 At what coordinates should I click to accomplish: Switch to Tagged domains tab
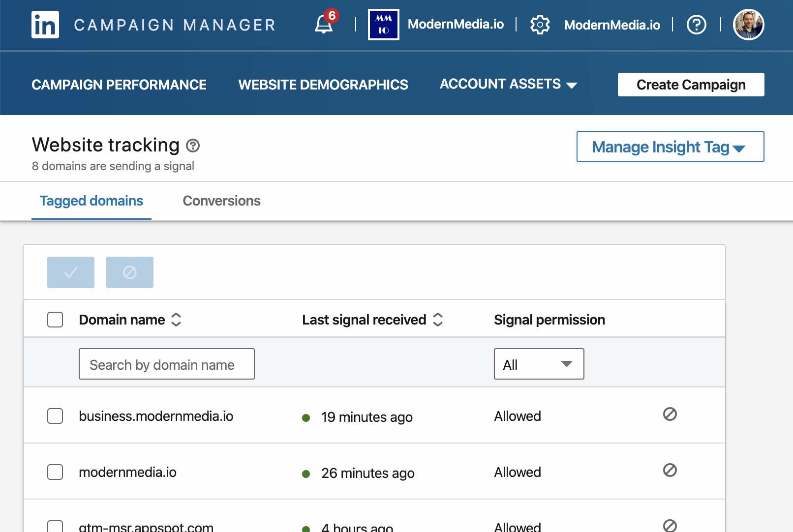pyautogui.click(x=91, y=201)
